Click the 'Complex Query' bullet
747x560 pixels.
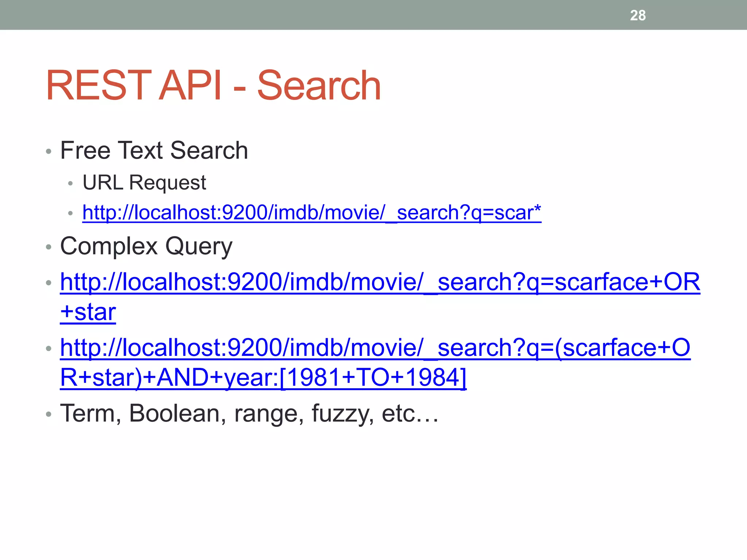(x=146, y=246)
